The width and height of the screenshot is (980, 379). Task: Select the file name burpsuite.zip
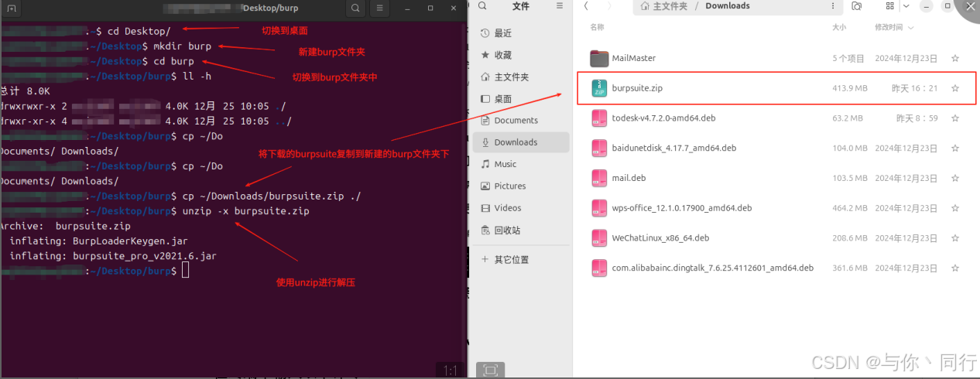click(637, 88)
